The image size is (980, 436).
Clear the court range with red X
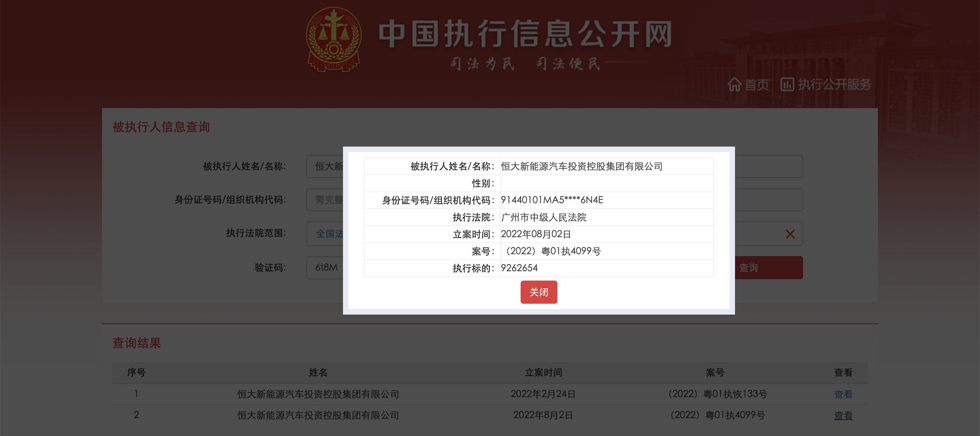pos(790,234)
